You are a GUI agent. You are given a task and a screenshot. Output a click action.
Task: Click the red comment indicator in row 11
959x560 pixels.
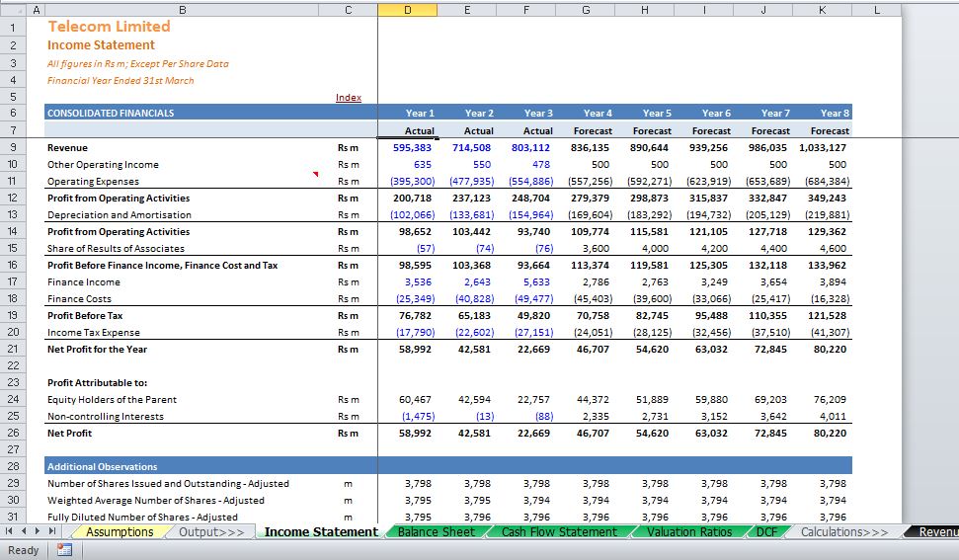pyautogui.click(x=316, y=174)
